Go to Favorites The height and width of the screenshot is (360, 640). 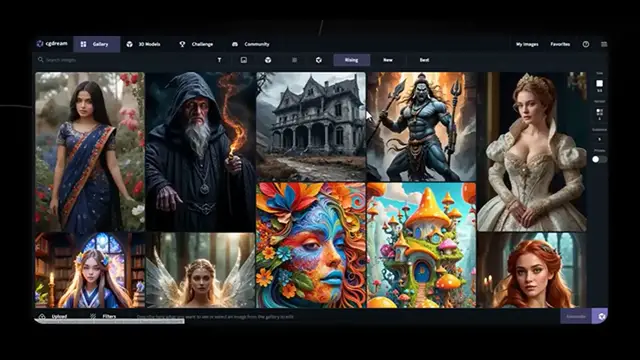coord(560,44)
